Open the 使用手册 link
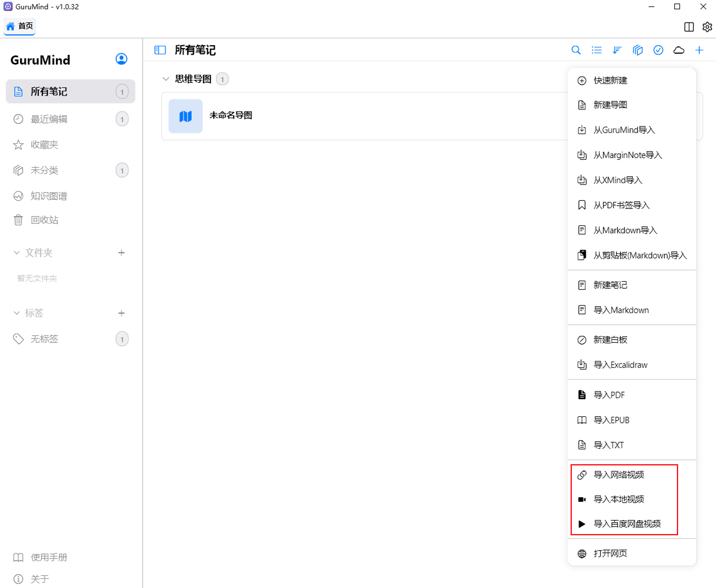Image resolution: width=716 pixels, height=588 pixels. pos(49,557)
